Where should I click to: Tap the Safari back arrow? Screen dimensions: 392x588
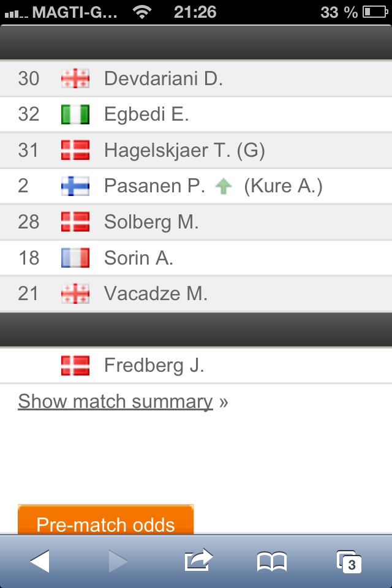[x=40, y=561]
